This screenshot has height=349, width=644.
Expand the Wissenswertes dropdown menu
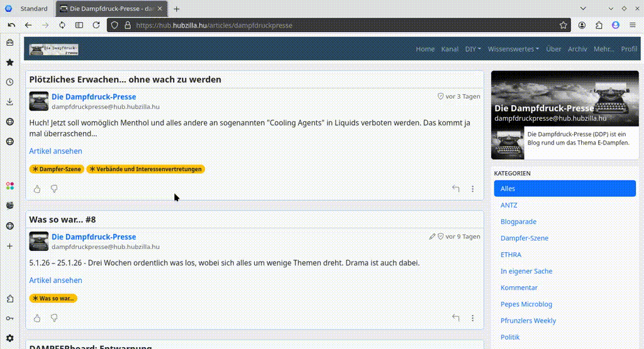[x=513, y=49]
